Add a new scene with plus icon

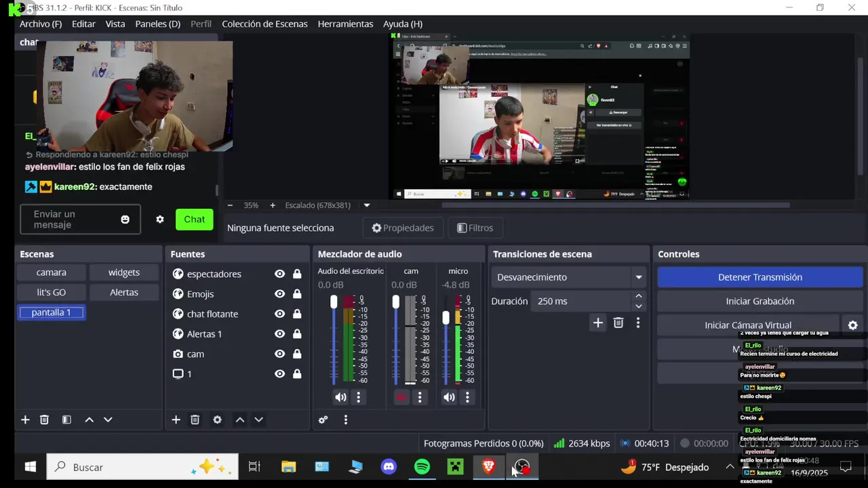[x=25, y=420]
